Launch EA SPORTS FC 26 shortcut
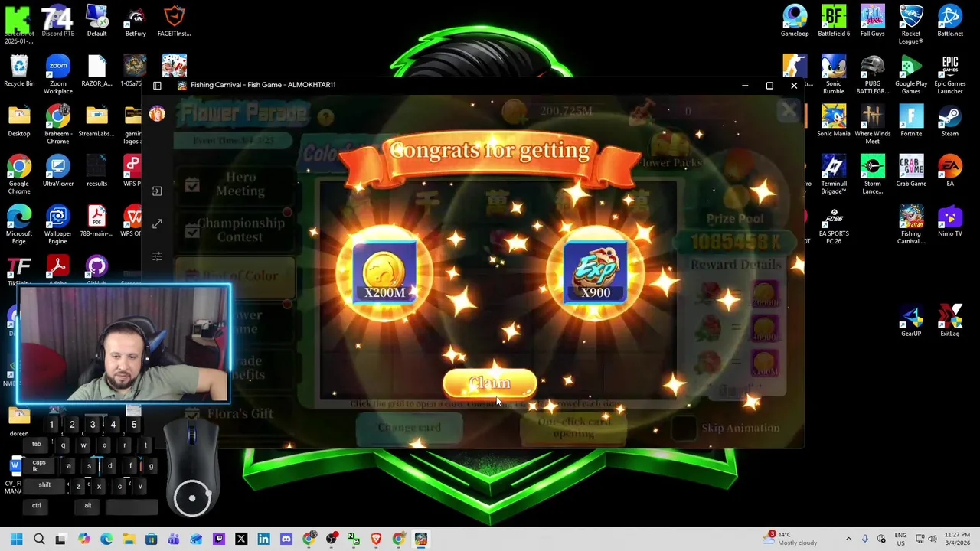 point(834,225)
